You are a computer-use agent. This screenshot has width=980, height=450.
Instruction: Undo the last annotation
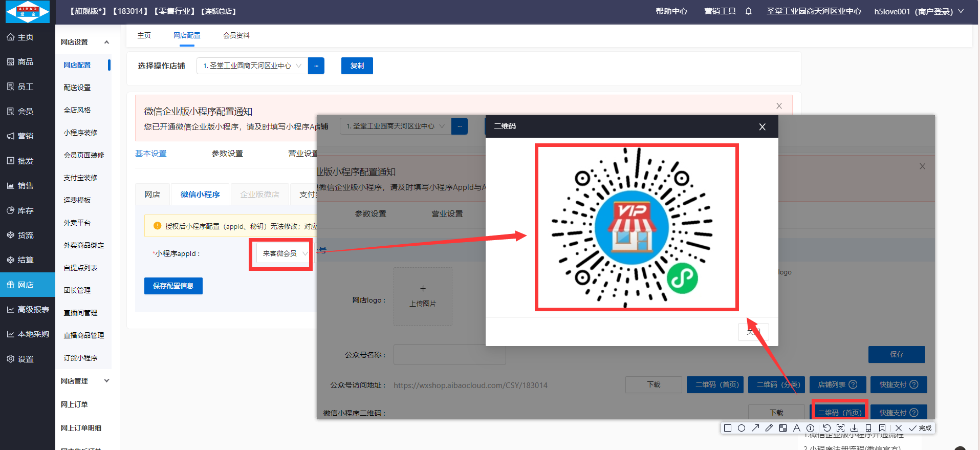tap(826, 428)
